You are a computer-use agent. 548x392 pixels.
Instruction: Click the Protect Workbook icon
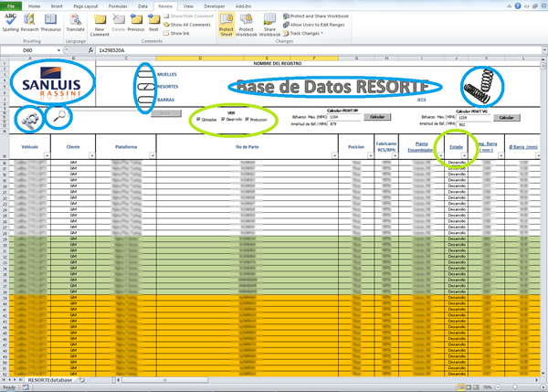tap(246, 25)
